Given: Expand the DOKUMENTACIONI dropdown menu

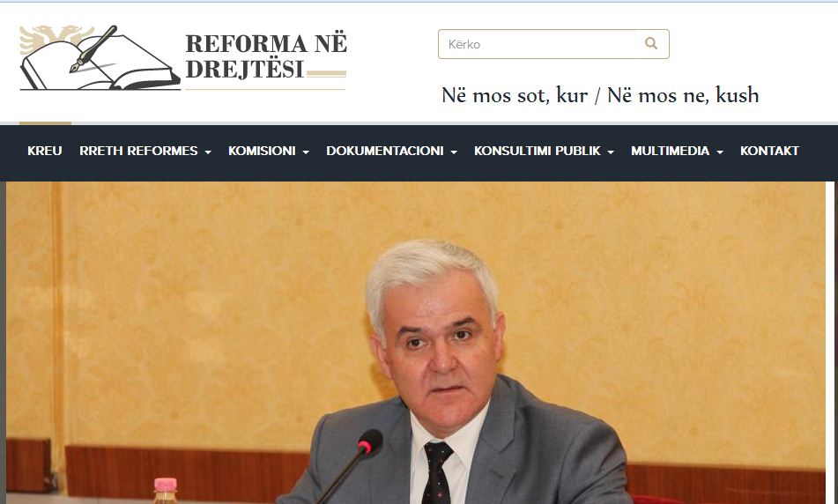Looking at the screenshot, I should pos(385,151).
